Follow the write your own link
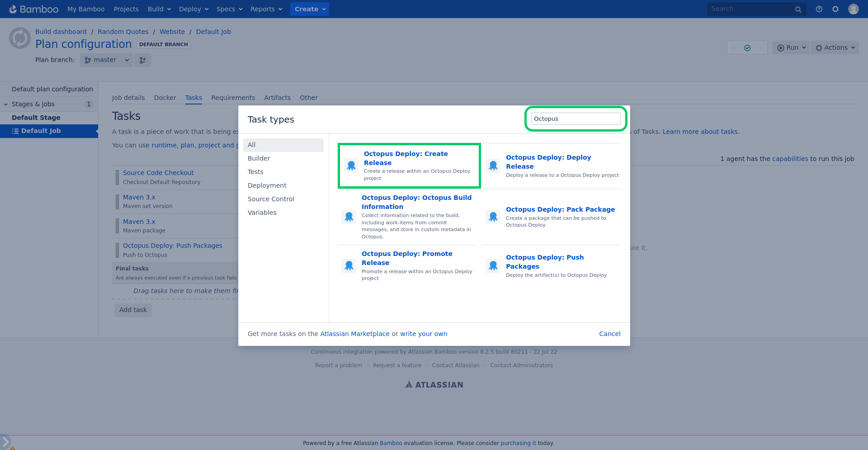 click(424, 334)
